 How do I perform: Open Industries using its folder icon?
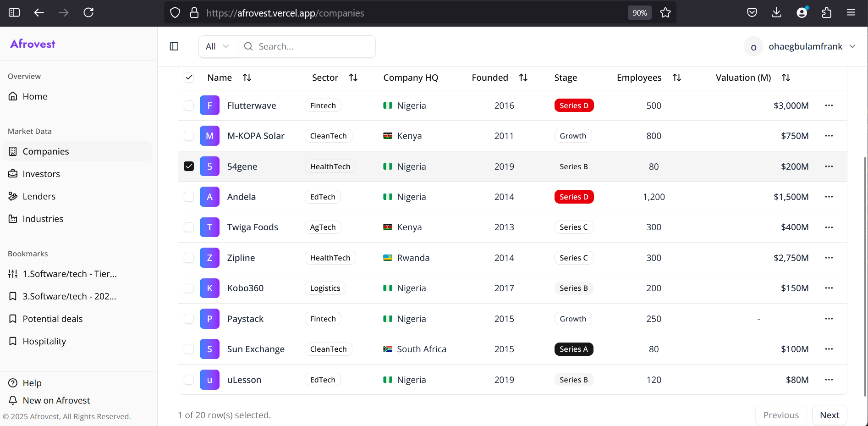[13, 219]
